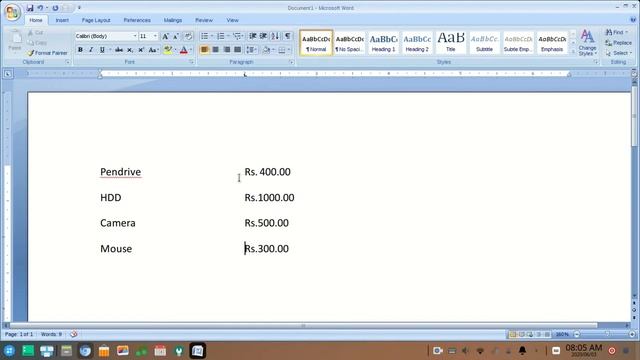Image resolution: width=640 pixels, height=360 pixels.
Task: Open the References tab
Action: pos(137,20)
